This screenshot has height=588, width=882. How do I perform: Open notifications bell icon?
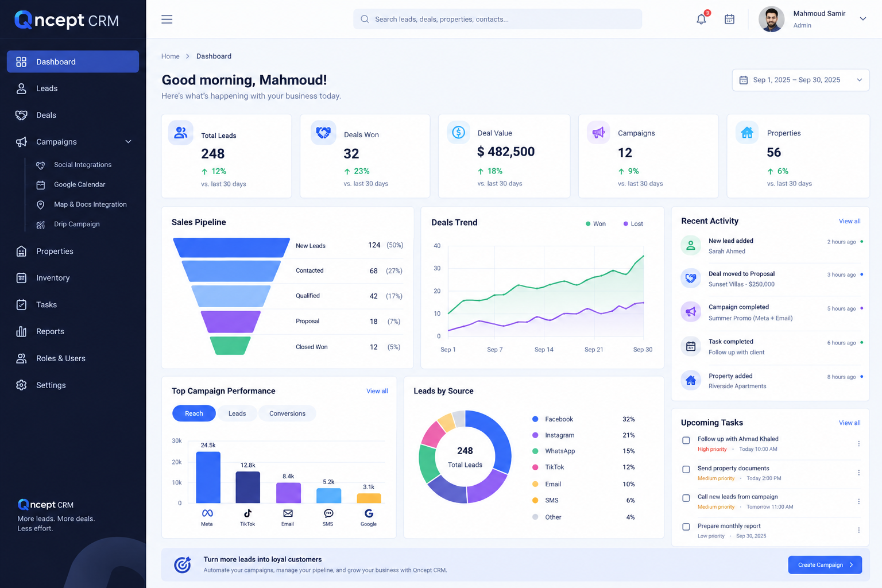click(701, 19)
